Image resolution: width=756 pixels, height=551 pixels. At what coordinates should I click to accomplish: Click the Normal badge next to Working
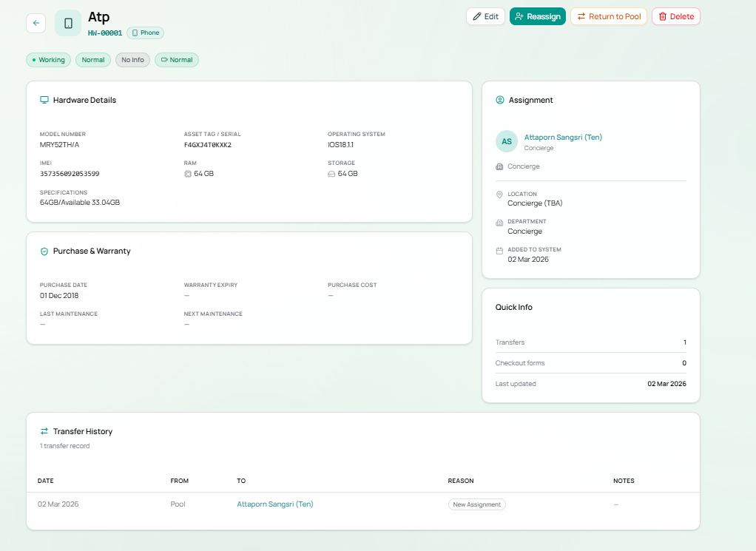tap(93, 60)
